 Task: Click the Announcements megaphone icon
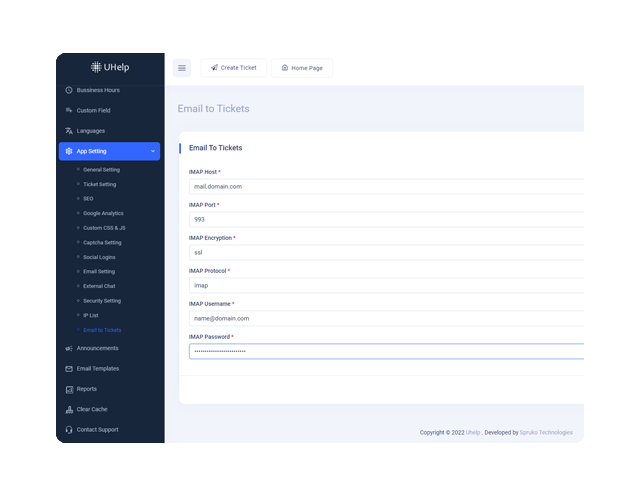[69, 348]
